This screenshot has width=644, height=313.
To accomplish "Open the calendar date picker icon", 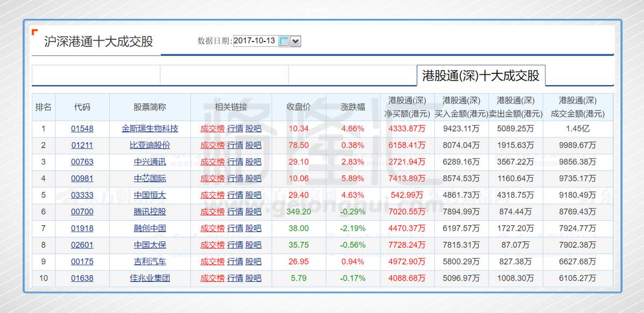I will pyautogui.click(x=284, y=41).
